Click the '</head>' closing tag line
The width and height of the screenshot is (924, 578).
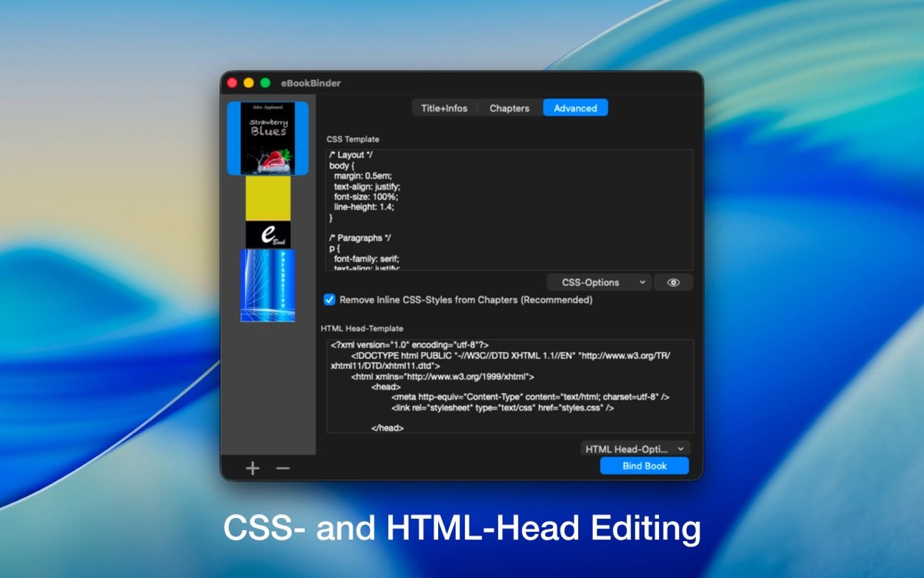coord(387,428)
